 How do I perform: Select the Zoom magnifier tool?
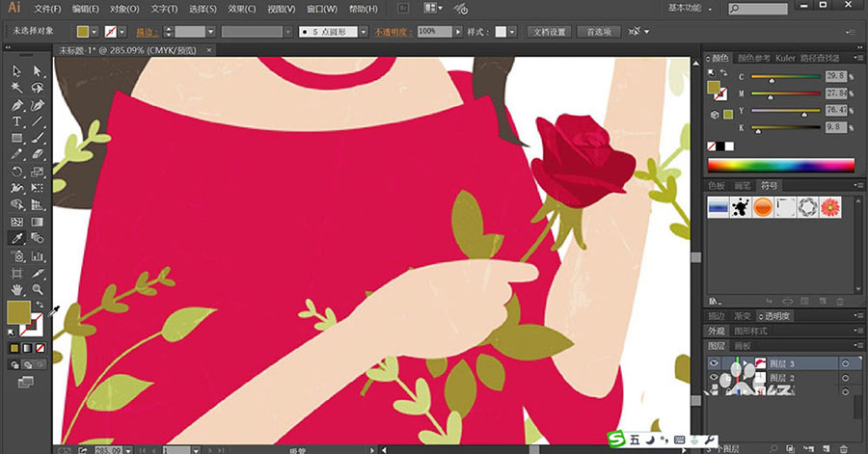[x=38, y=289]
